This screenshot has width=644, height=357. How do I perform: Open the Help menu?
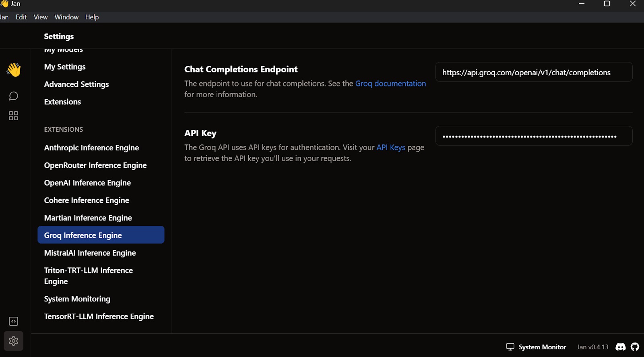92,17
